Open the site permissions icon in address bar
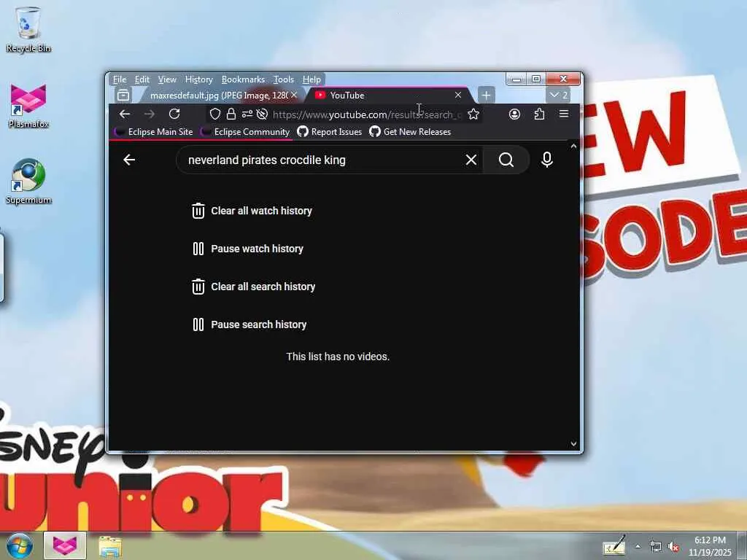 click(247, 114)
